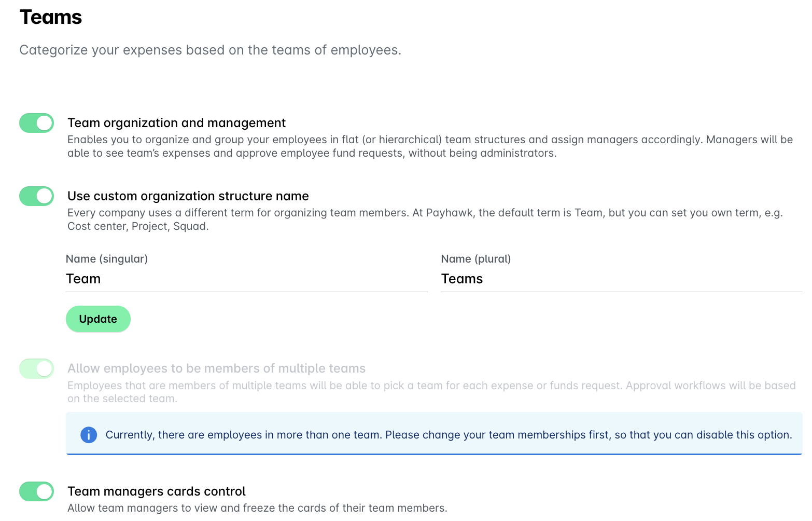Click the 'Name (singular)' field label
This screenshot has width=812, height=521.
(107, 259)
